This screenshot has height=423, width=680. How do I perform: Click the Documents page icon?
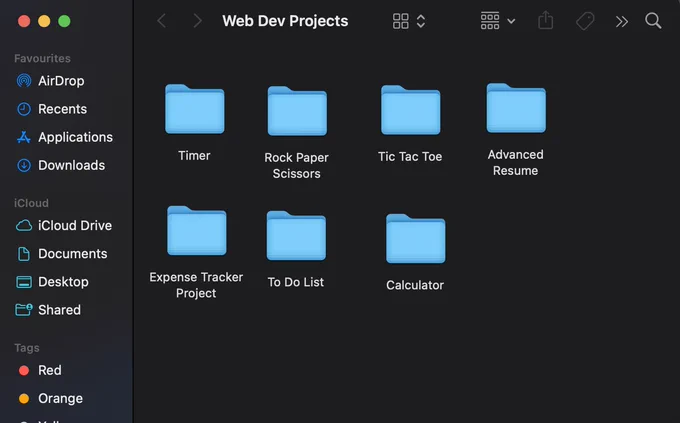click(x=24, y=254)
